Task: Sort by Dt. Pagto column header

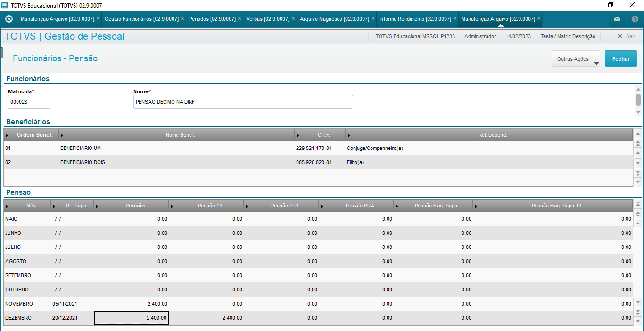Action: tap(73, 206)
